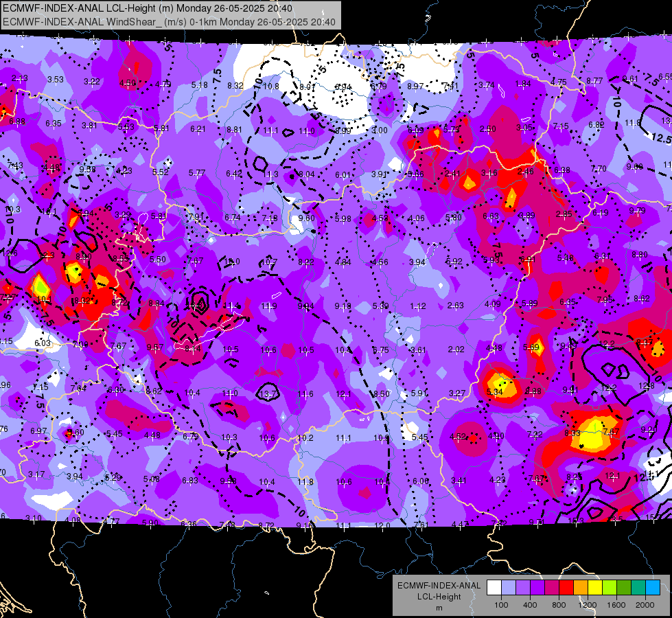This screenshot has height=618, width=672.
Task: Click the dark green legend swatch
Action: [624, 588]
